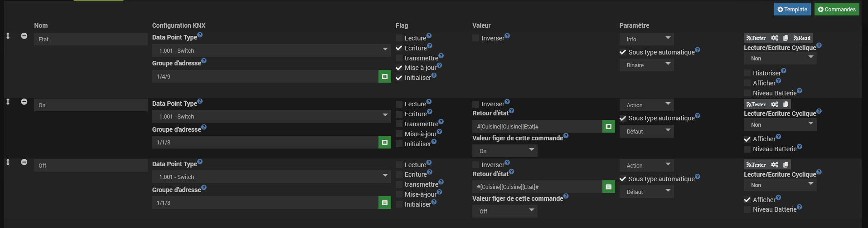The width and height of the screenshot is (868, 228).
Task: Click the green Commandes button
Action: [x=836, y=10]
